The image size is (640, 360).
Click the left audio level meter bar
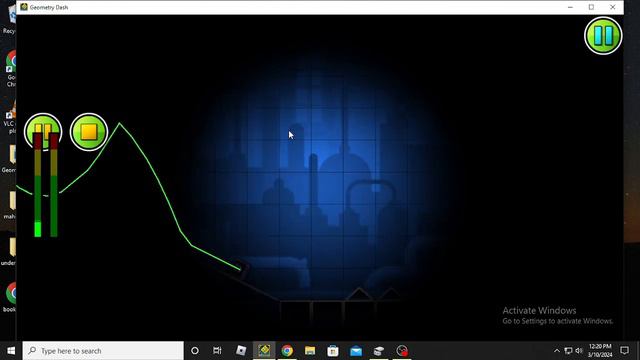coord(38,185)
